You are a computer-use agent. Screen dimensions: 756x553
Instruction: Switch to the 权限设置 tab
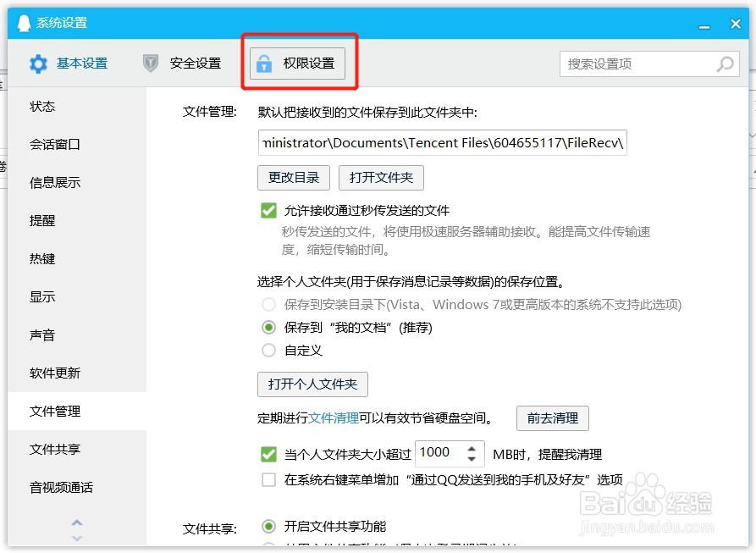pyautogui.click(x=296, y=62)
